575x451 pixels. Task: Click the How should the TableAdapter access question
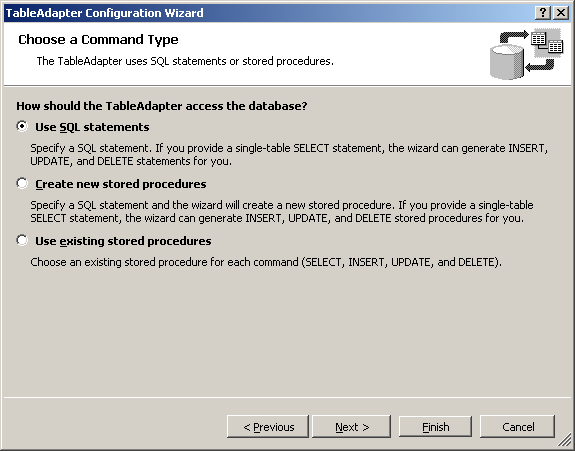point(162,106)
